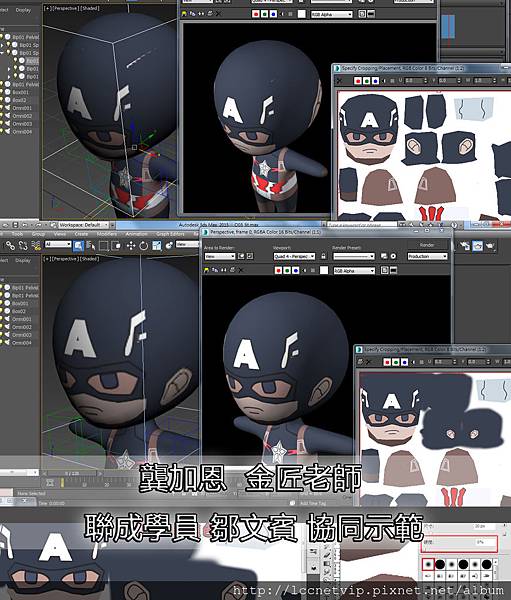Click the highlighted Rendered Frame Window icon
Screen dimensions: 511x600
(x=477, y=246)
